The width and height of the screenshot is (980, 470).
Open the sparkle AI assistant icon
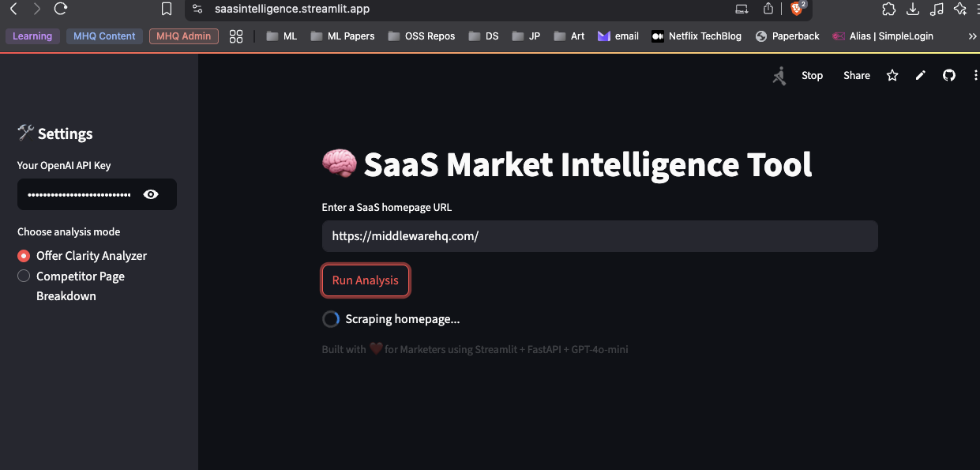[x=961, y=9]
